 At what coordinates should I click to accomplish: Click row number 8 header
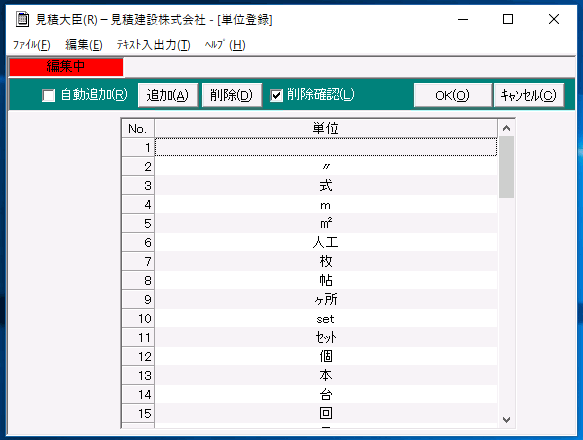[x=138, y=280]
